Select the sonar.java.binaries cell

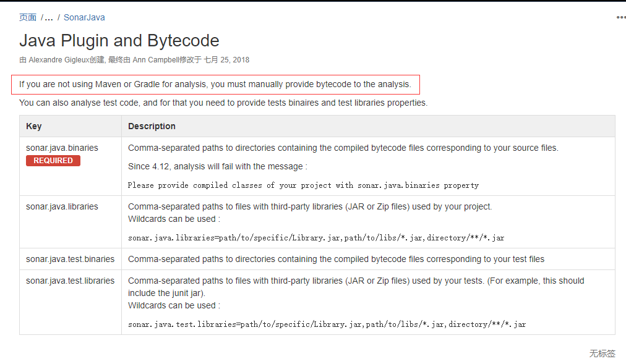click(62, 148)
